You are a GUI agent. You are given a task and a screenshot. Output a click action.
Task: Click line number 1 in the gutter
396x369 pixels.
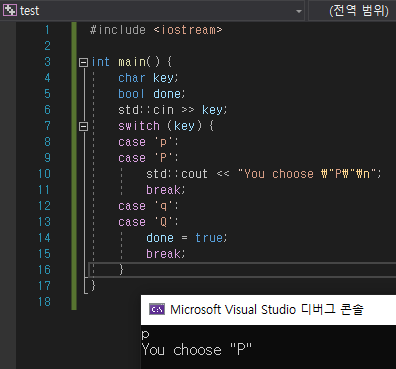coord(47,30)
